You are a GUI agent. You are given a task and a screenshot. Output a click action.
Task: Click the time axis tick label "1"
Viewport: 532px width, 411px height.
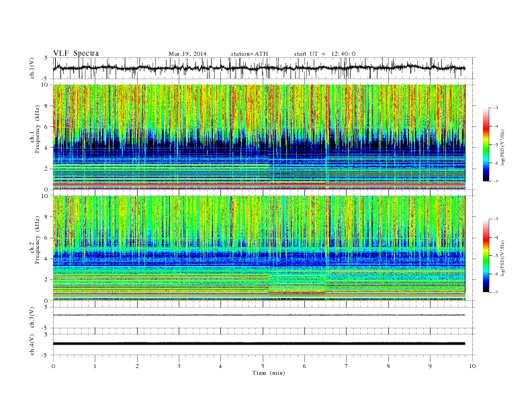click(95, 366)
